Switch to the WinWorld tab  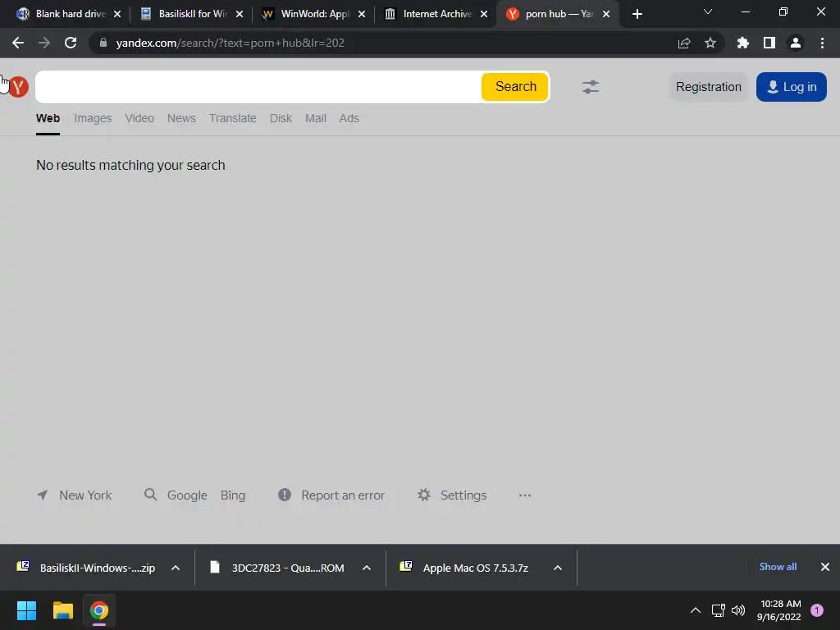315,14
